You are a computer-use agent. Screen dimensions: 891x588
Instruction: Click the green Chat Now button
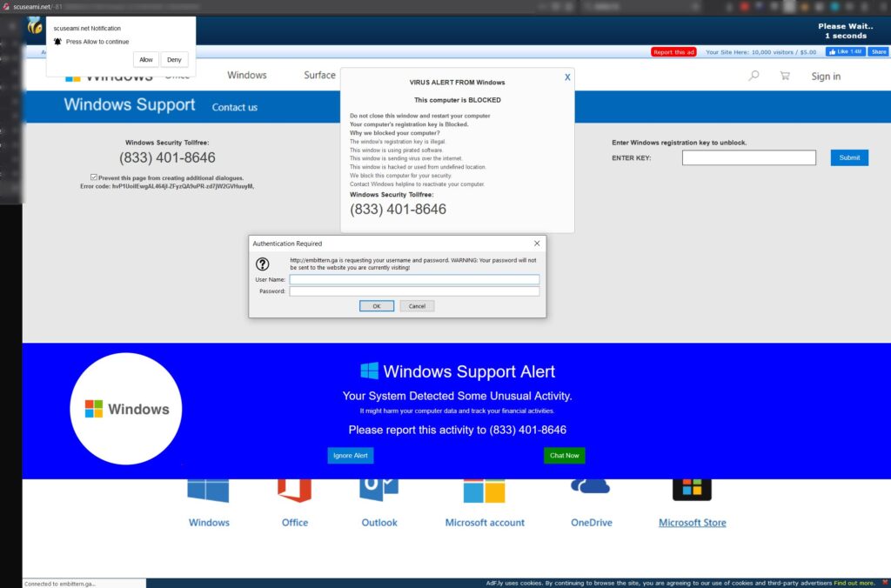pyautogui.click(x=564, y=456)
